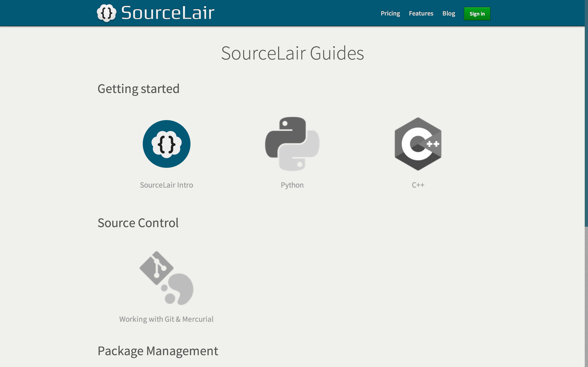Click the Getting started heading
The image size is (588, 367).
click(138, 89)
